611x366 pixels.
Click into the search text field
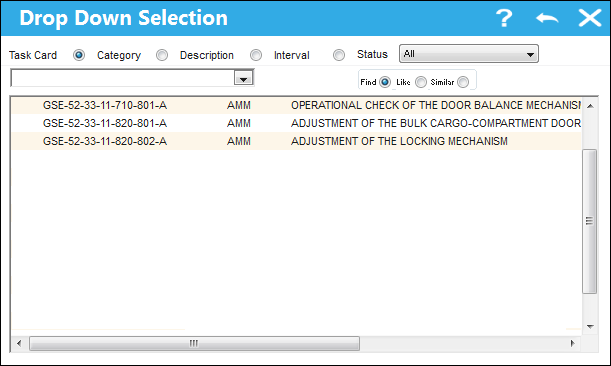122,78
